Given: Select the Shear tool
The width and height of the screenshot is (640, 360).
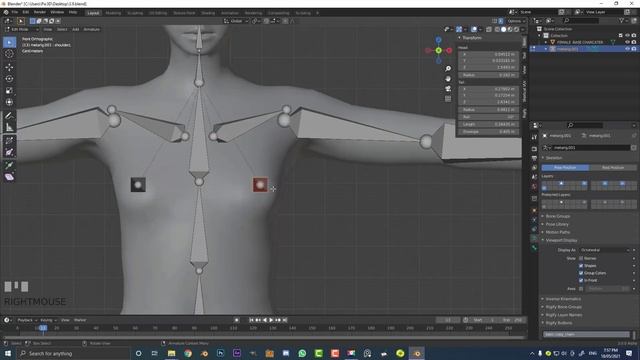Looking at the screenshot, I should tap(9, 177).
